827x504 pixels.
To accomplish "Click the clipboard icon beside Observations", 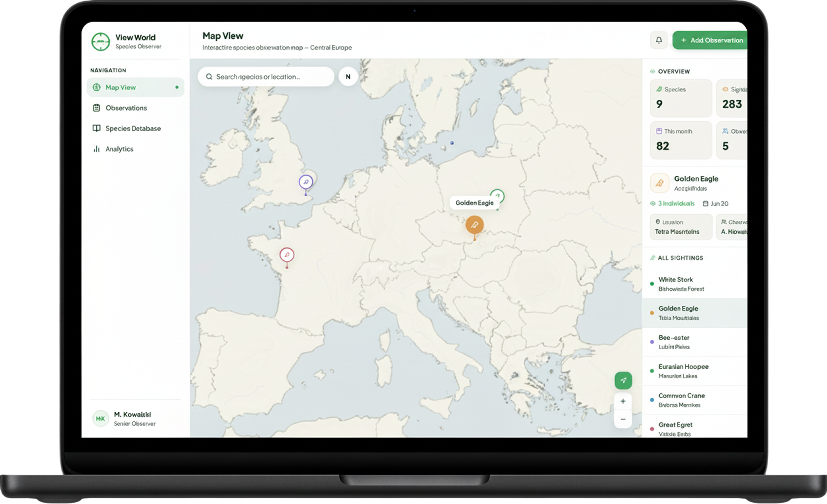I will (x=96, y=108).
